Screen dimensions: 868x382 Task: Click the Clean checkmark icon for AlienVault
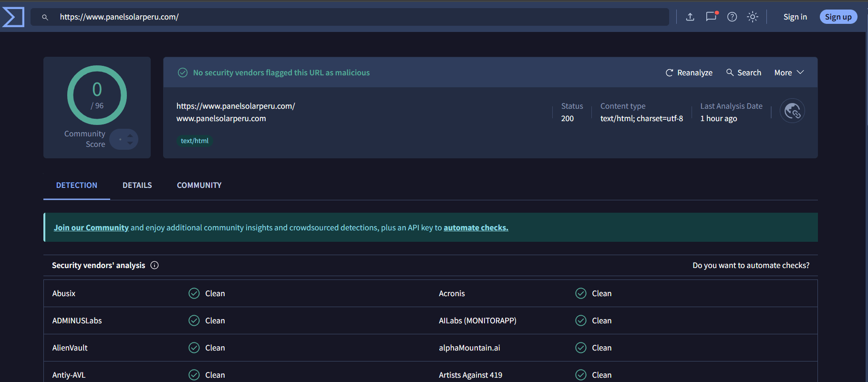194,348
